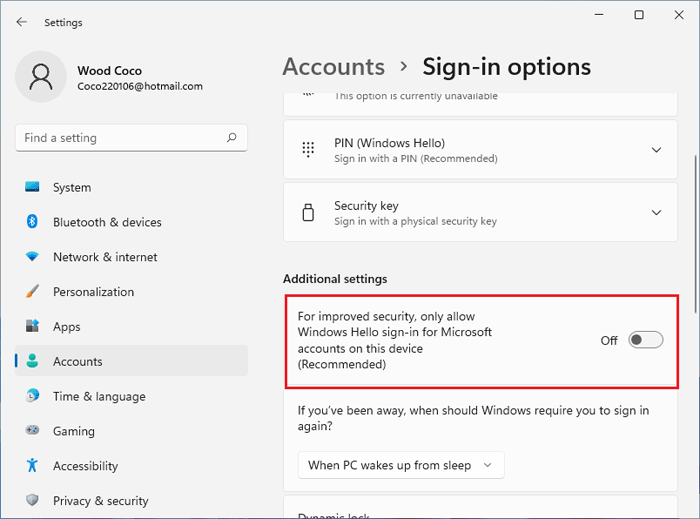Click the back arrow next to Settings
The width and height of the screenshot is (700, 519).
[x=21, y=22]
